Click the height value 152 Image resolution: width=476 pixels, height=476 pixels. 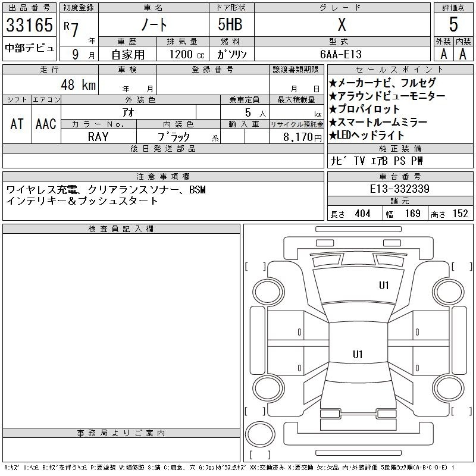pos(460,214)
